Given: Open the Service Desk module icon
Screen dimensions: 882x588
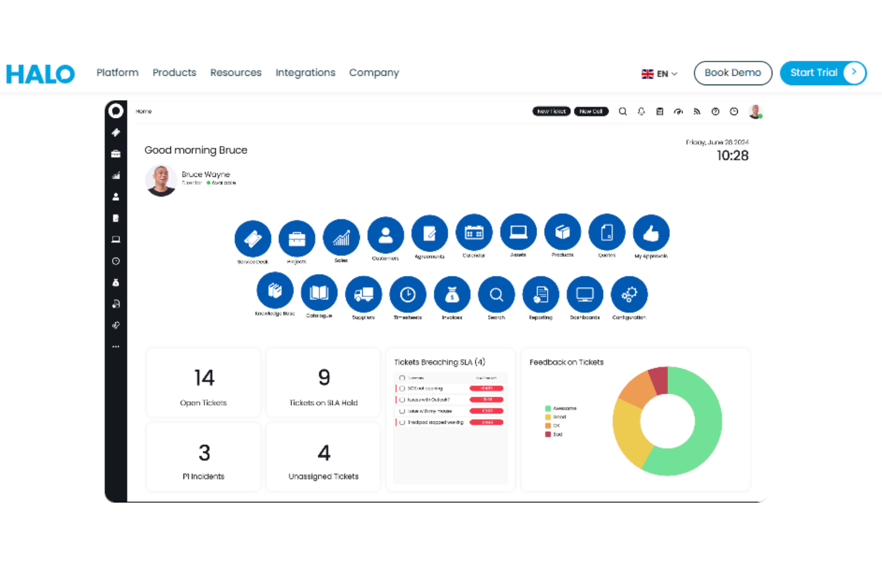Looking at the screenshot, I should point(253,239).
